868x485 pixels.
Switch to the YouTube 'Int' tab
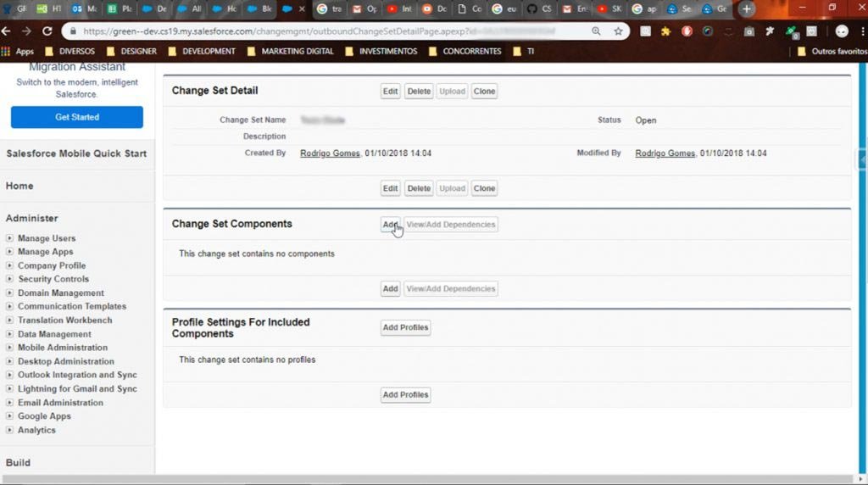(x=399, y=8)
